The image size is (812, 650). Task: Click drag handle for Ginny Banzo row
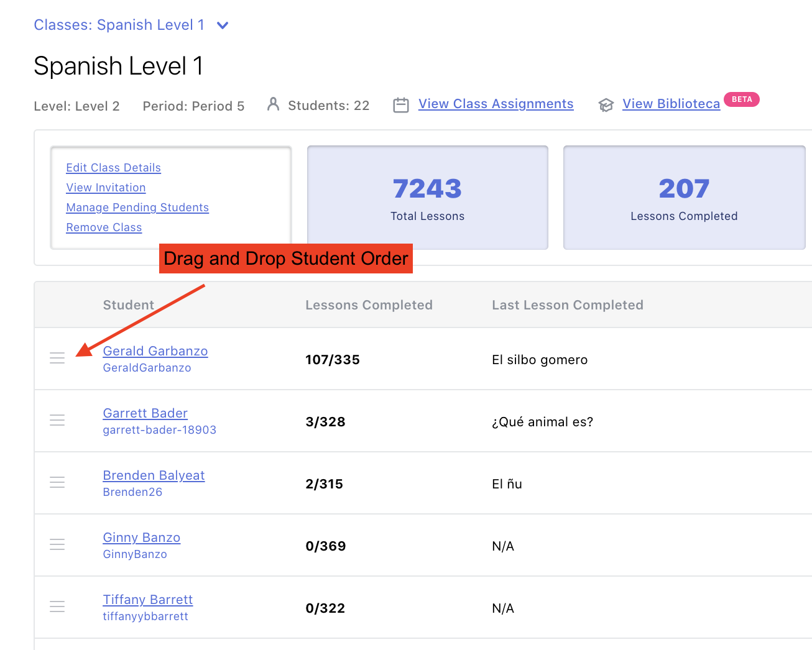click(57, 544)
